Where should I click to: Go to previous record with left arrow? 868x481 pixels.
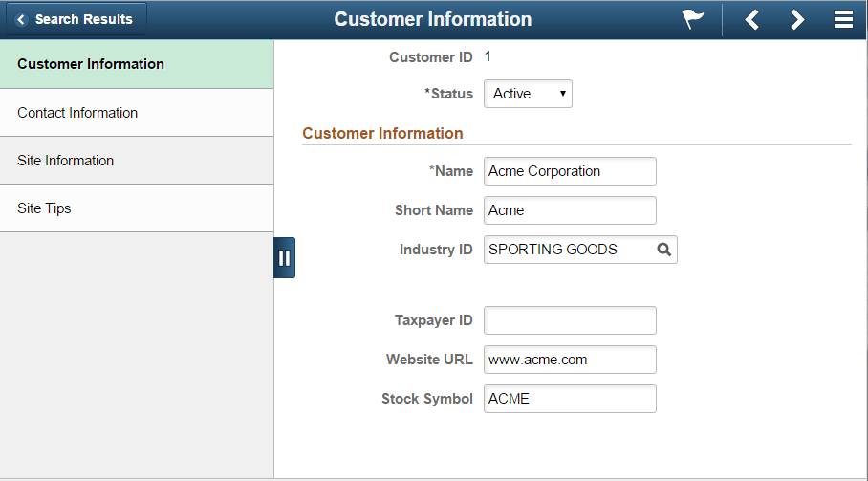pyautogui.click(x=751, y=20)
